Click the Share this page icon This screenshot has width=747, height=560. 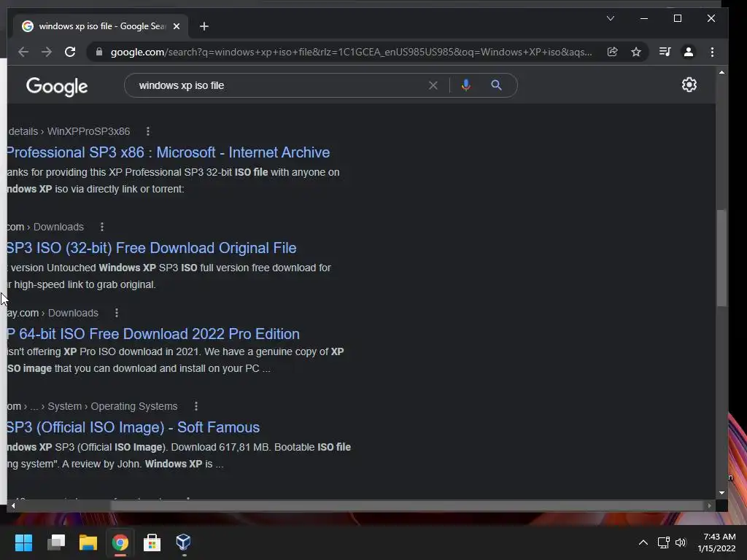coord(613,52)
